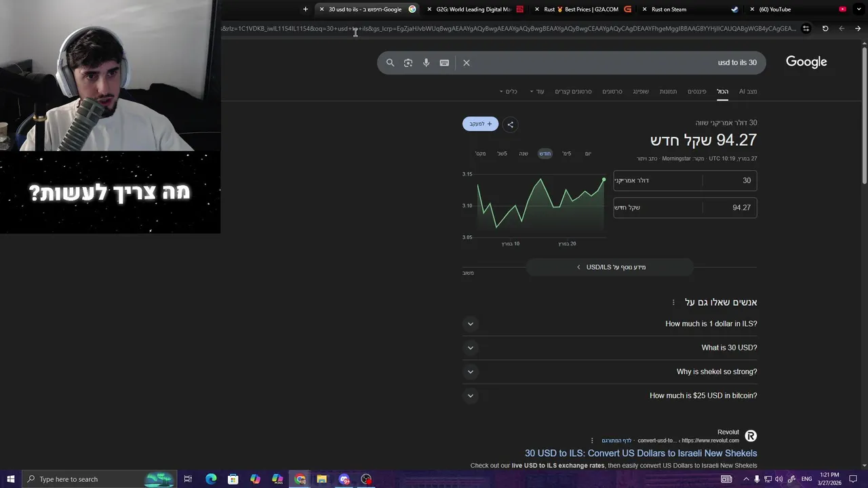Select the 'שנה' year chart range
This screenshot has height=488, width=868.
pyautogui.click(x=524, y=154)
